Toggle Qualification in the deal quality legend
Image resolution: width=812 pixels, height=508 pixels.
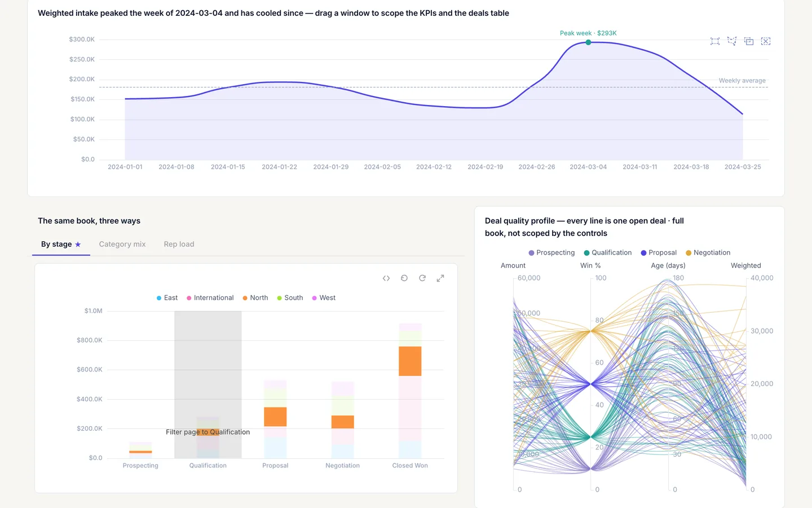point(607,253)
